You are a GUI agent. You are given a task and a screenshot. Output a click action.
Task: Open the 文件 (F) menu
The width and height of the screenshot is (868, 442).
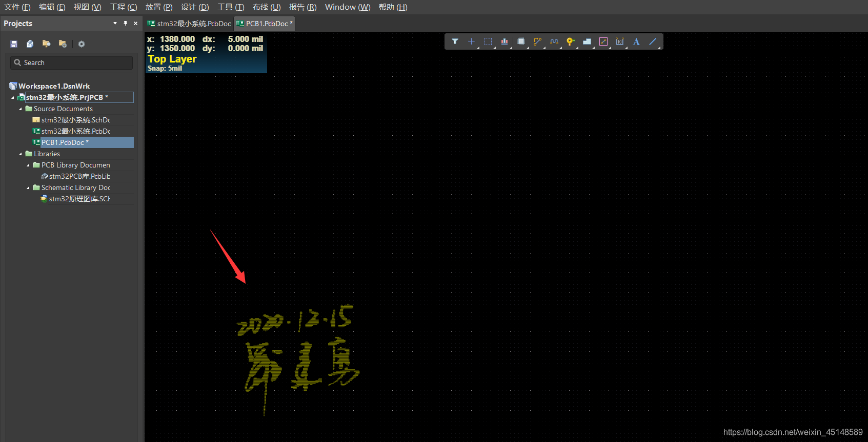pos(17,7)
